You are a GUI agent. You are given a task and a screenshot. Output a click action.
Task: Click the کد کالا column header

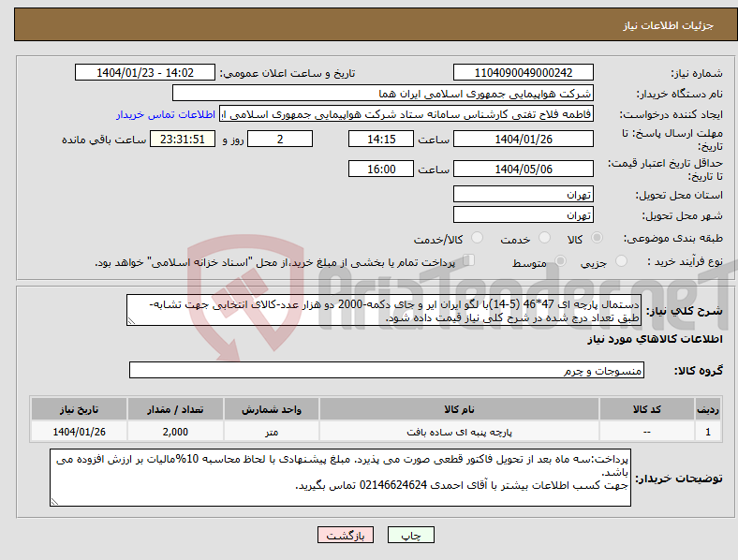point(647,409)
